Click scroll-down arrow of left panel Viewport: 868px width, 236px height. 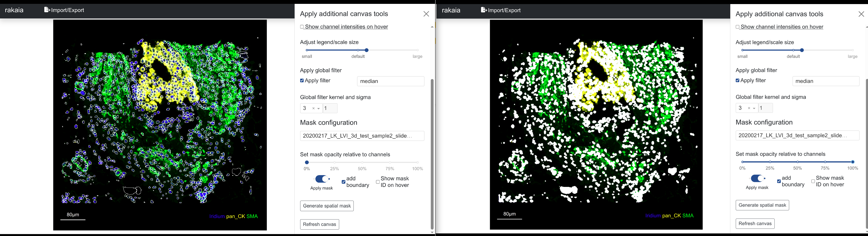pyautogui.click(x=432, y=232)
